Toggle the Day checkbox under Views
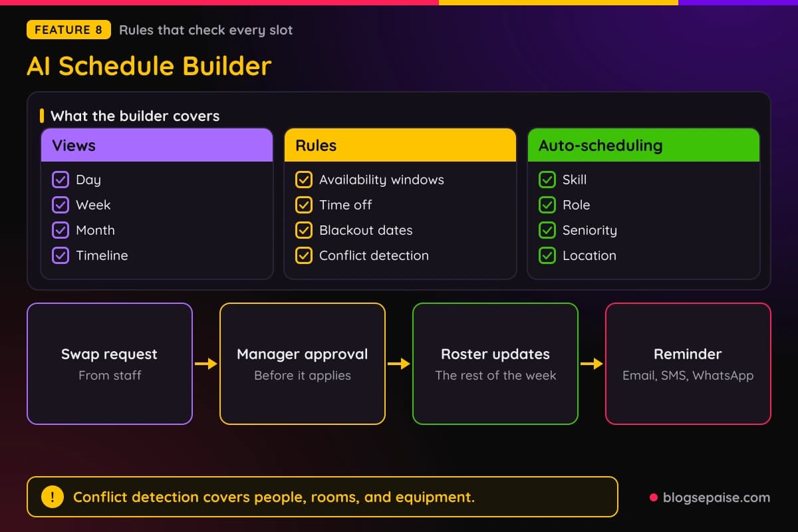 pyautogui.click(x=61, y=180)
